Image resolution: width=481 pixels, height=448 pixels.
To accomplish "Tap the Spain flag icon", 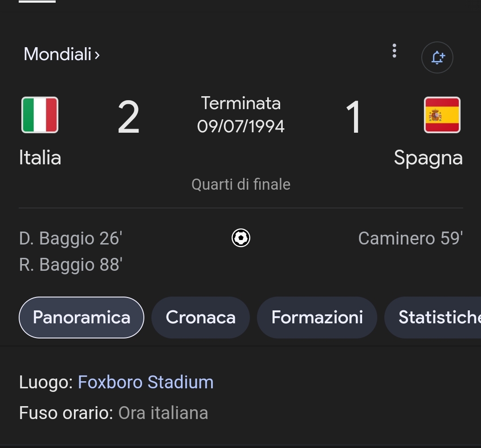I will [442, 115].
